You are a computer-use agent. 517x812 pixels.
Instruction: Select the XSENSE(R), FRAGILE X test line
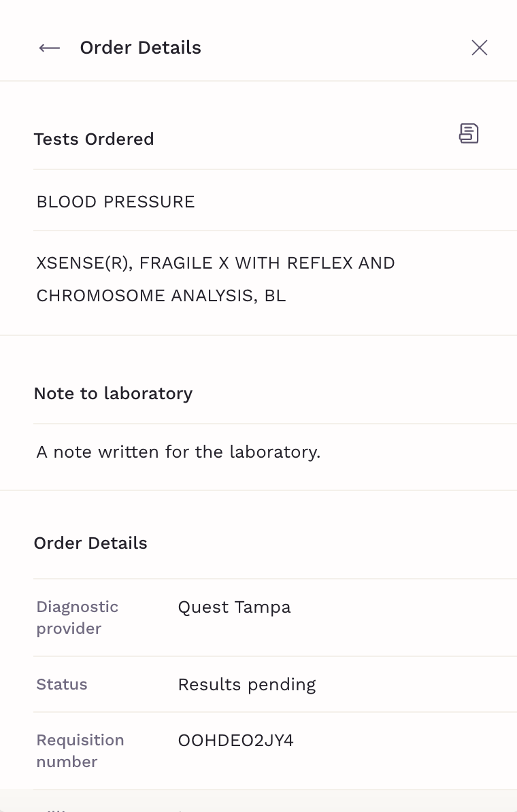point(216,263)
